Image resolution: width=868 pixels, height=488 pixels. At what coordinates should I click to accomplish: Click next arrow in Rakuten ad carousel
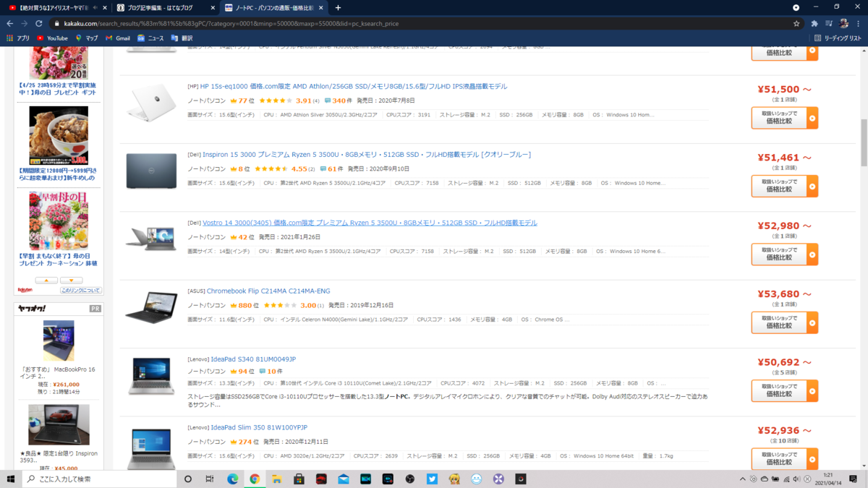pos(71,281)
